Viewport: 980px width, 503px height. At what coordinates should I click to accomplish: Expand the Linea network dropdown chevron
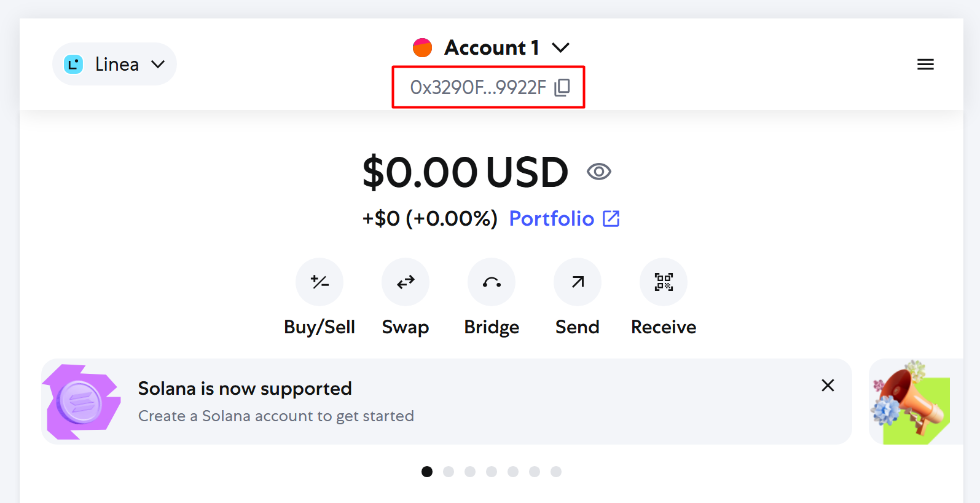click(x=158, y=64)
